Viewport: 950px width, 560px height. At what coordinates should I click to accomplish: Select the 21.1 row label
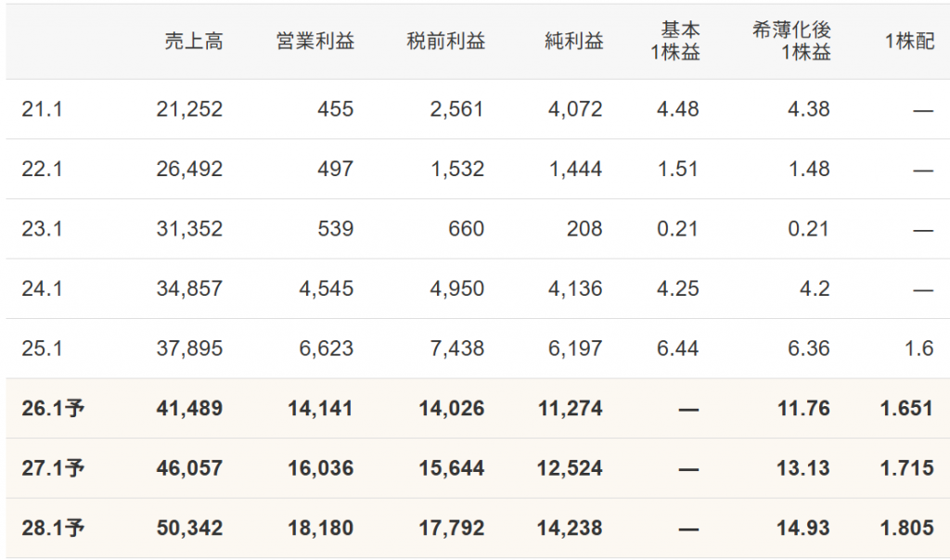42,109
